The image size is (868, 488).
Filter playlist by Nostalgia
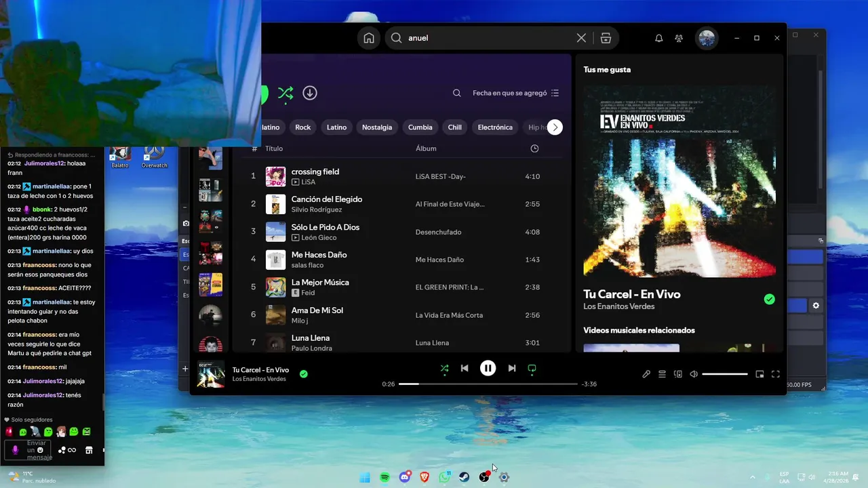(x=377, y=127)
